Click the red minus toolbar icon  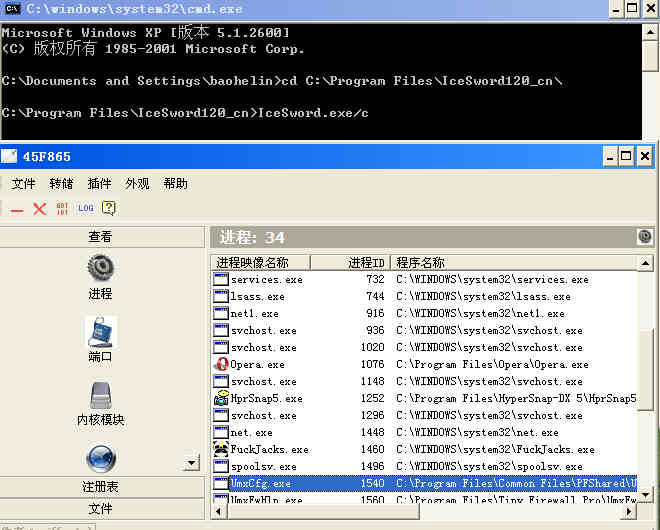point(17,210)
